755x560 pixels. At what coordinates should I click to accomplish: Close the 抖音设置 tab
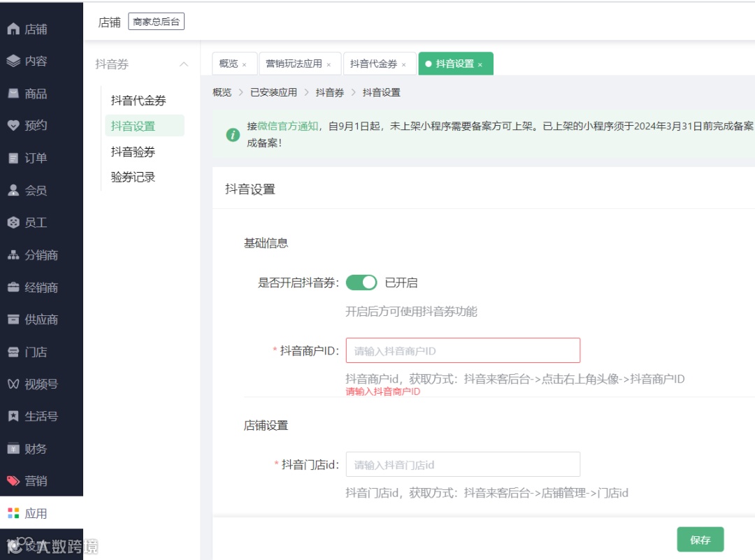tap(480, 65)
